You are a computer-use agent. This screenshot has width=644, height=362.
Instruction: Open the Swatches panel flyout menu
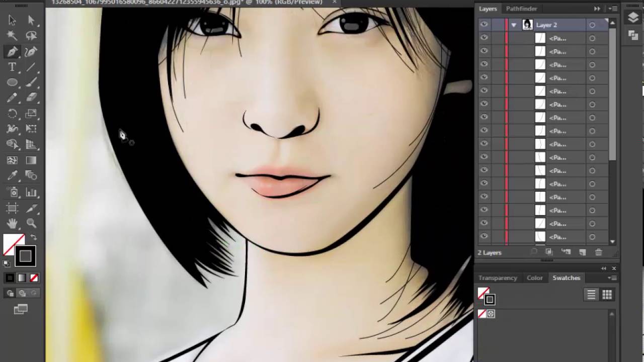[x=613, y=278]
